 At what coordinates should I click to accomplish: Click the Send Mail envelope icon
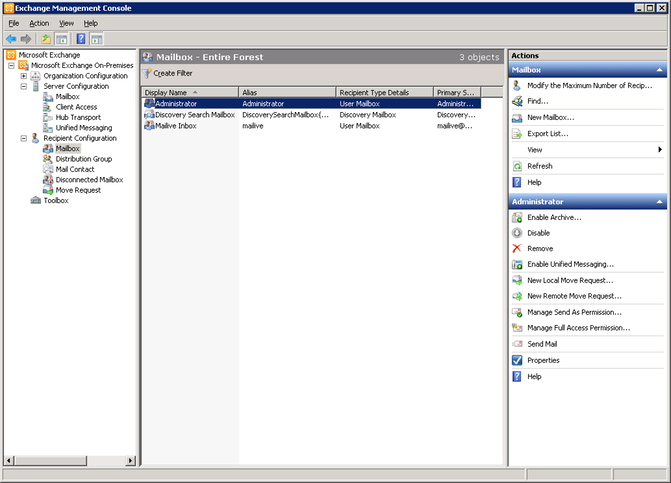[x=517, y=344]
